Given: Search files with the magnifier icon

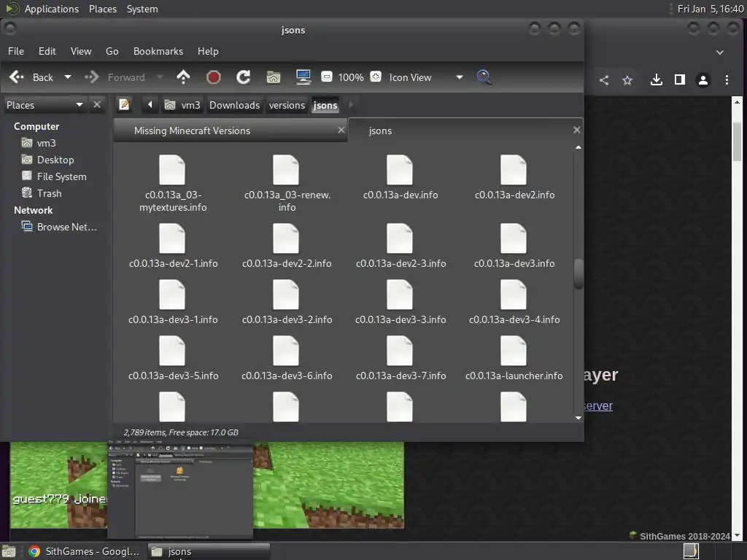Looking at the screenshot, I should [x=484, y=77].
